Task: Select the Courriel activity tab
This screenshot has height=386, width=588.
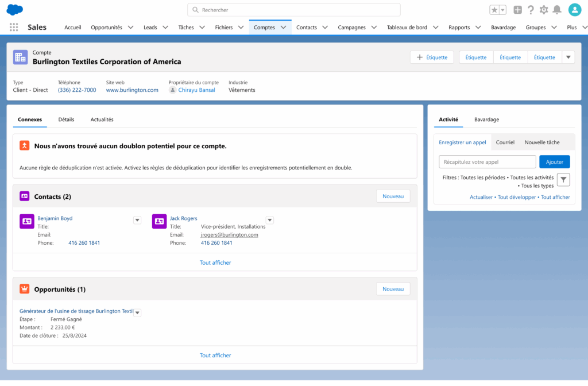Action: coord(505,142)
